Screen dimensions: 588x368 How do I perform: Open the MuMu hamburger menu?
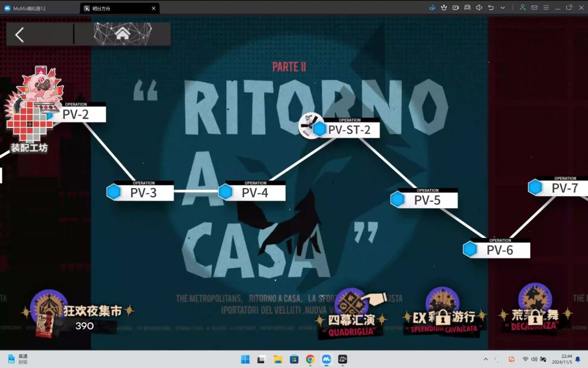546,8
